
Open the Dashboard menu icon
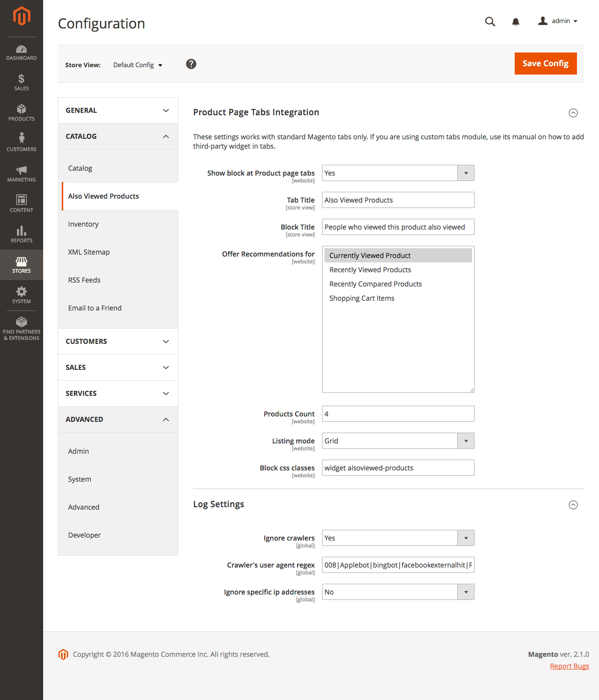[22, 52]
